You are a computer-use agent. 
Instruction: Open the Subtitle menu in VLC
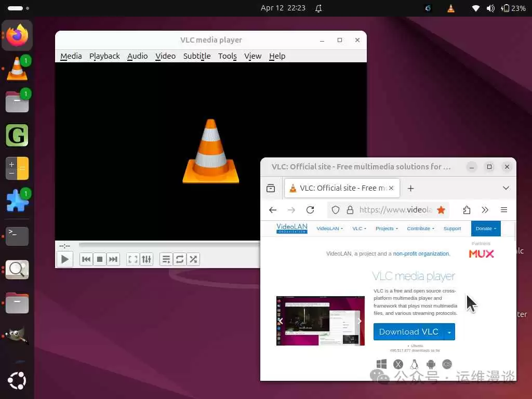[196, 56]
